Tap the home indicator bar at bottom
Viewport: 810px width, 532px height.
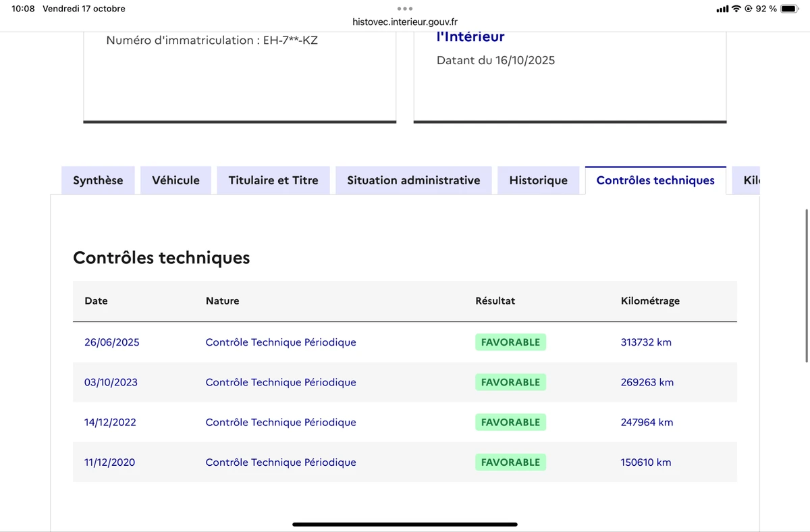tap(405, 524)
